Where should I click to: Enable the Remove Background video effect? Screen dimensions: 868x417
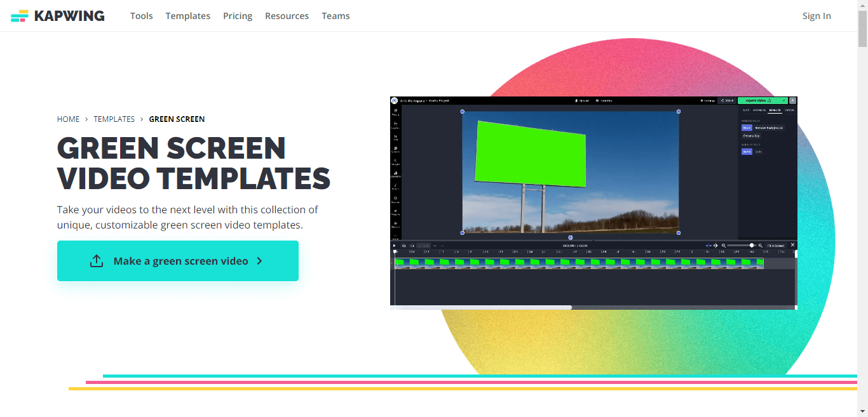tap(770, 128)
